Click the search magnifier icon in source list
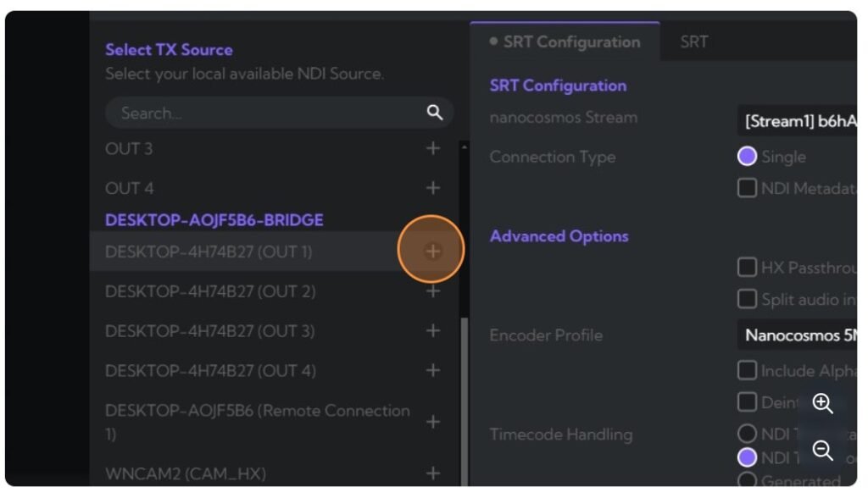 433,113
